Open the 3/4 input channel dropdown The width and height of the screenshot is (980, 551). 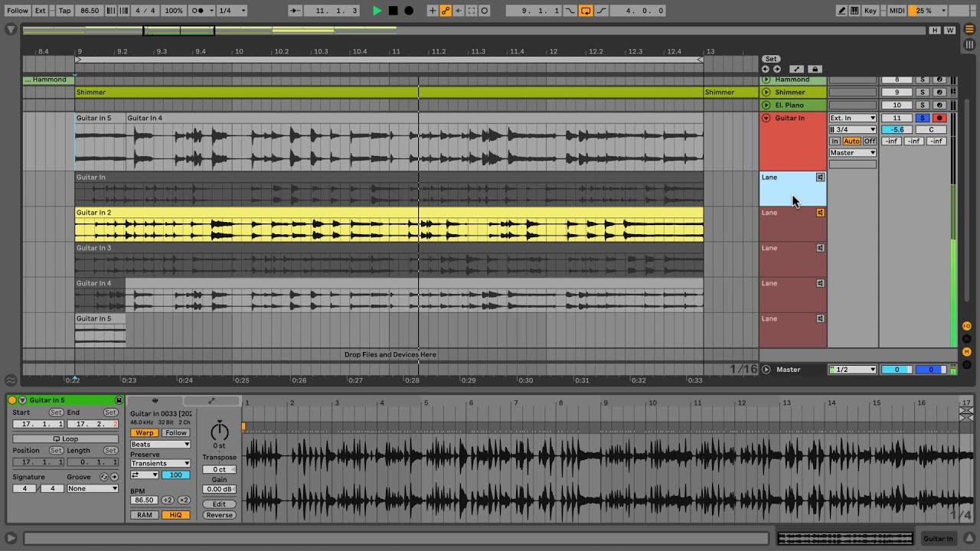point(853,129)
